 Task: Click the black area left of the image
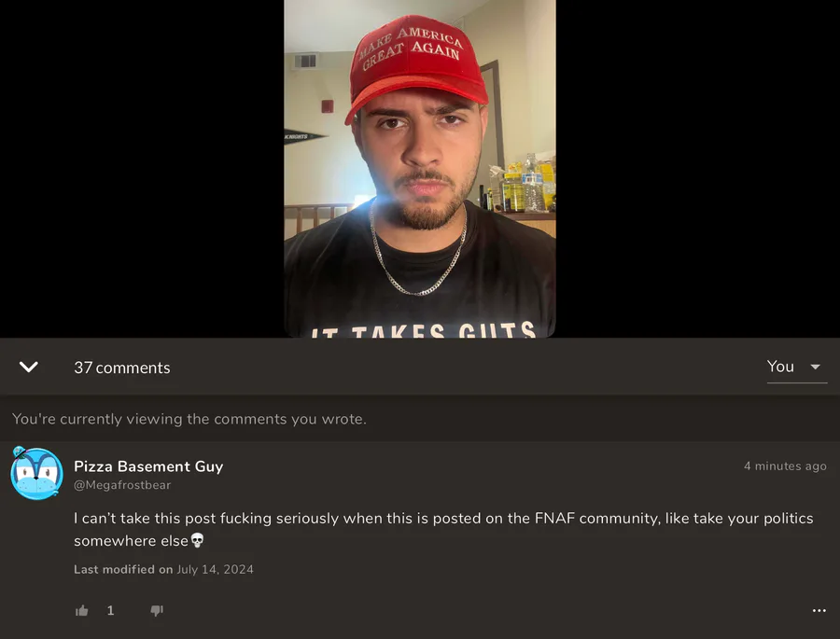[x=142, y=169]
